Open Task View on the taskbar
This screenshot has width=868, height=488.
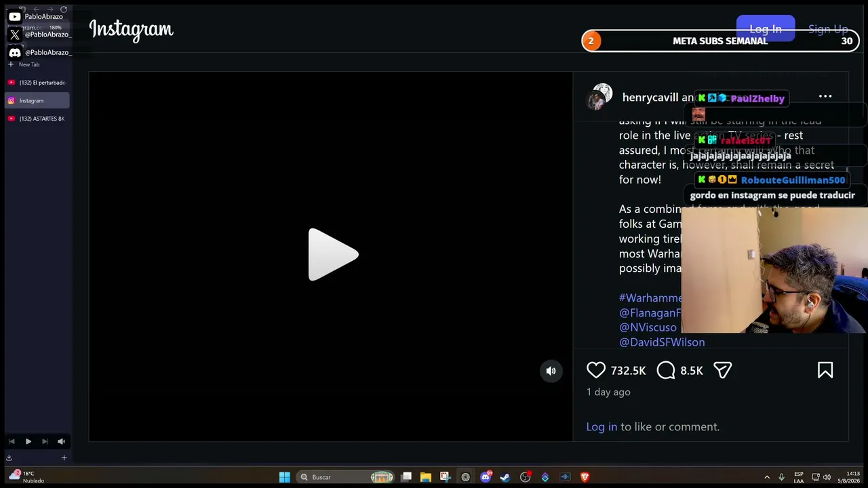click(406, 477)
